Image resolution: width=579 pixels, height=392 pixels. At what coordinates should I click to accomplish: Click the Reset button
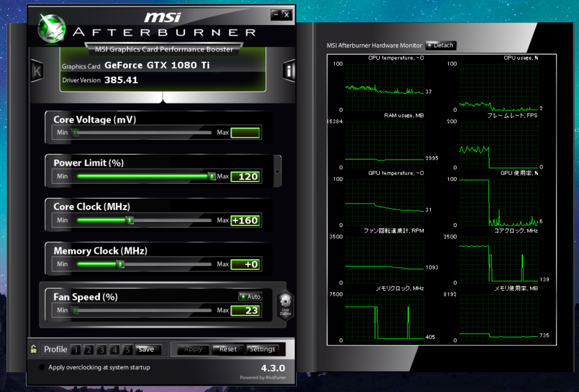click(228, 349)
